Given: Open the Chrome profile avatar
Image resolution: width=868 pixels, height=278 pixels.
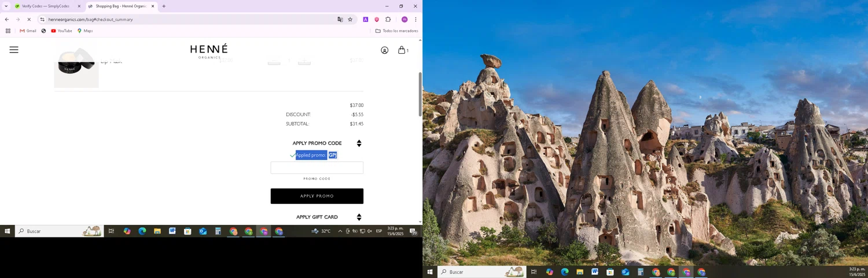Looking at the screenshot, I should click(x=404, y=20).
